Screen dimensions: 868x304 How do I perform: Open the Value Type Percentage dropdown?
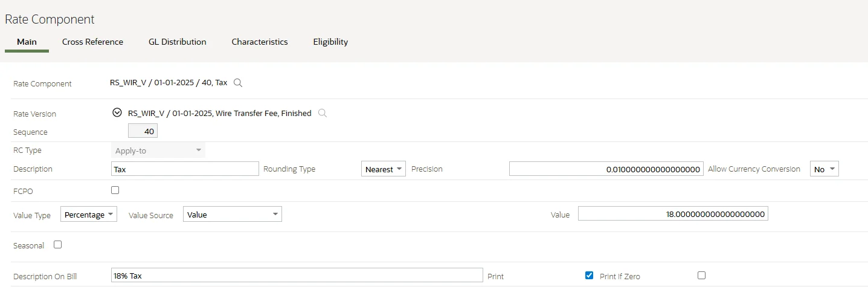coord(89,215)
